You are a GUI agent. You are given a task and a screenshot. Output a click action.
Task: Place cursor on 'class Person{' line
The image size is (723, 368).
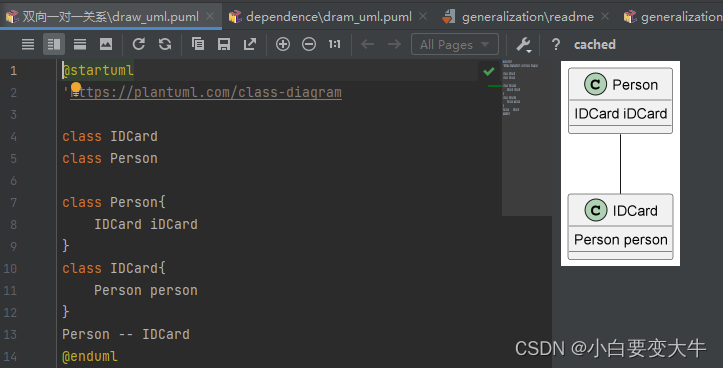click(114, 202)
